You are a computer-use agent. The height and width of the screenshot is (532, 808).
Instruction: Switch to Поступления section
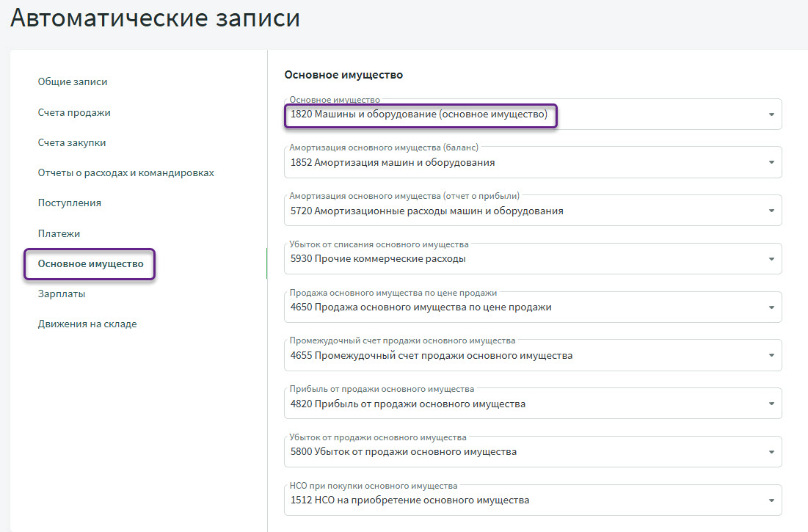[x=70, y=203]
